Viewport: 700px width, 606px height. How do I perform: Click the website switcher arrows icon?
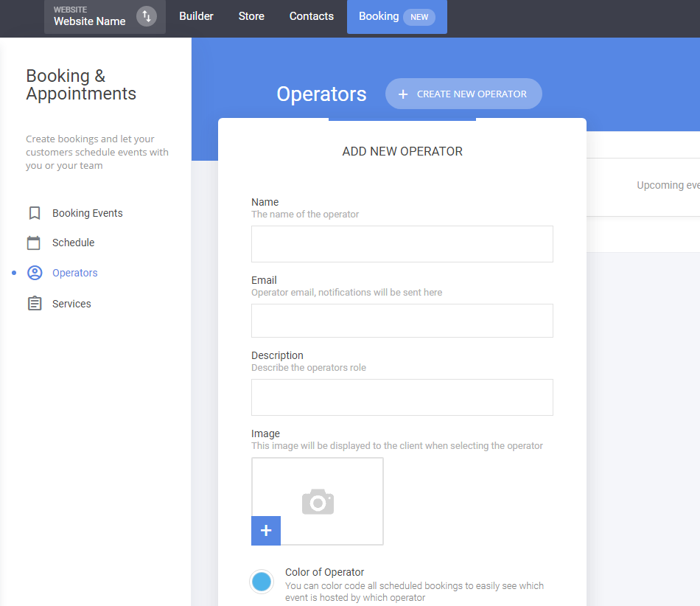coord(147,16)
